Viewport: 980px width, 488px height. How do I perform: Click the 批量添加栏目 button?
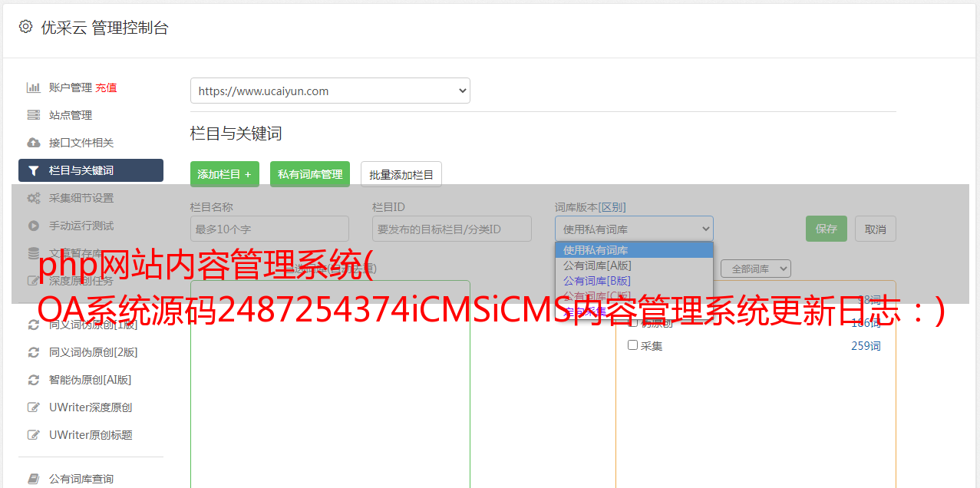[x=401, y=174]
